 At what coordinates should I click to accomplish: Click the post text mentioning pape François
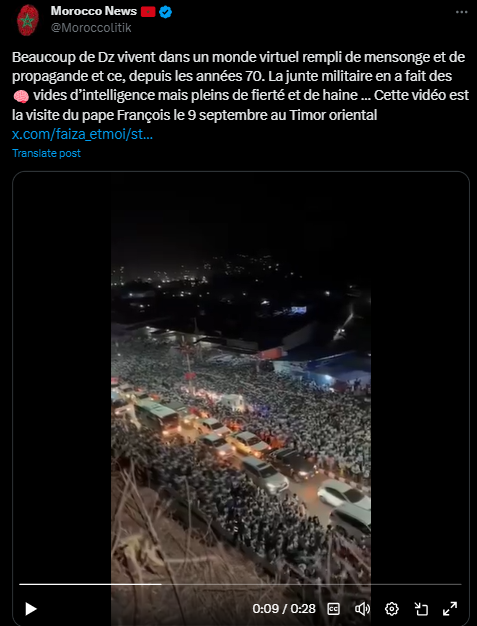click(194, 115)
